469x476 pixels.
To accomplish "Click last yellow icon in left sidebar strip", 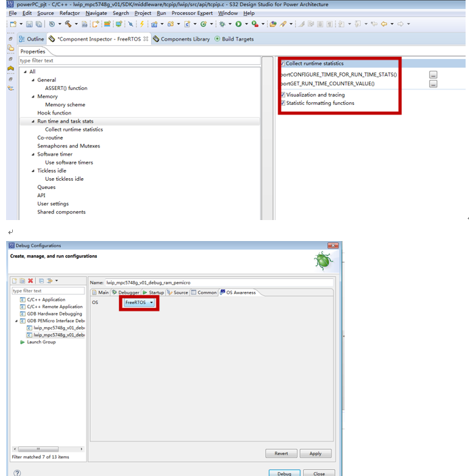I will [11, 88].
